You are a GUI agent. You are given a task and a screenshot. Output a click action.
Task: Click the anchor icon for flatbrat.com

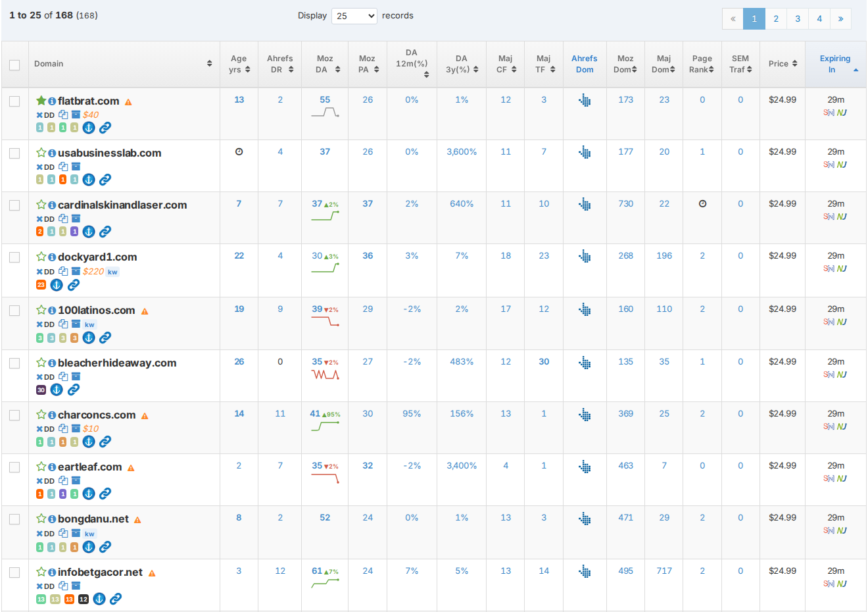click(x=89, y=128)
